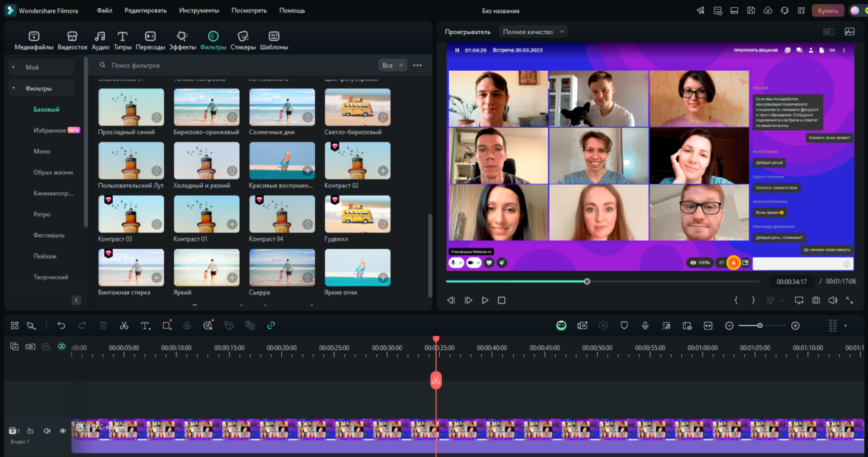Hide the Video 1 track with eye icon
The height and width of the screenshot is (457, 868).
(x=63, y=430)
